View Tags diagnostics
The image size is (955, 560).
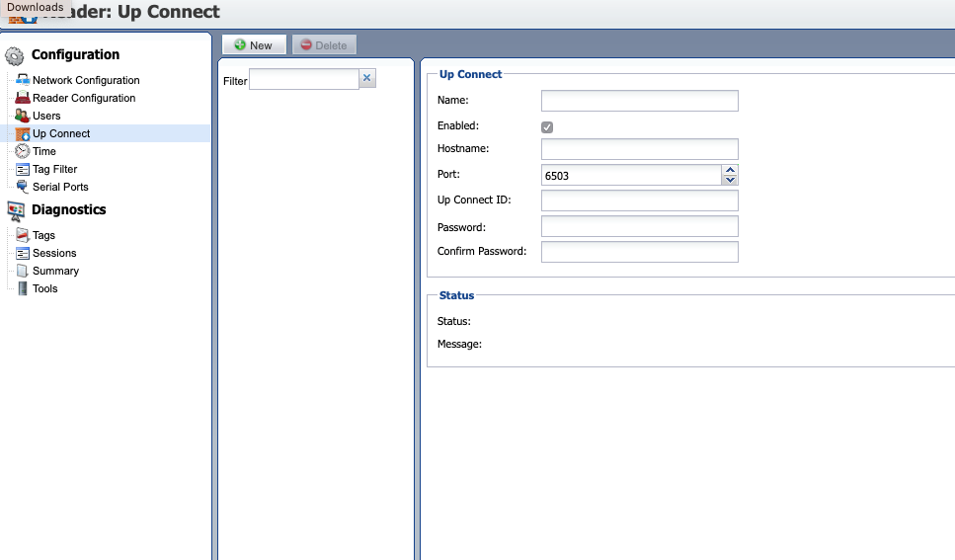pyautogui.click(x=43, y=235)
